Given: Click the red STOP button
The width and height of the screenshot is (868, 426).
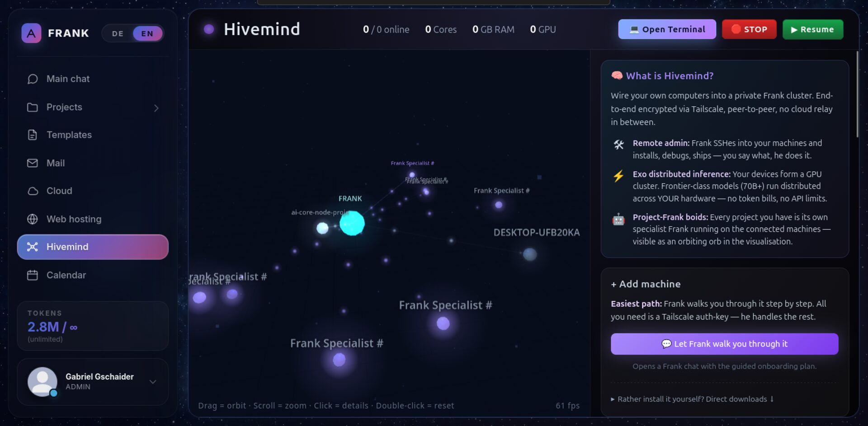Looking at the screenshot, I should point(749,29).
